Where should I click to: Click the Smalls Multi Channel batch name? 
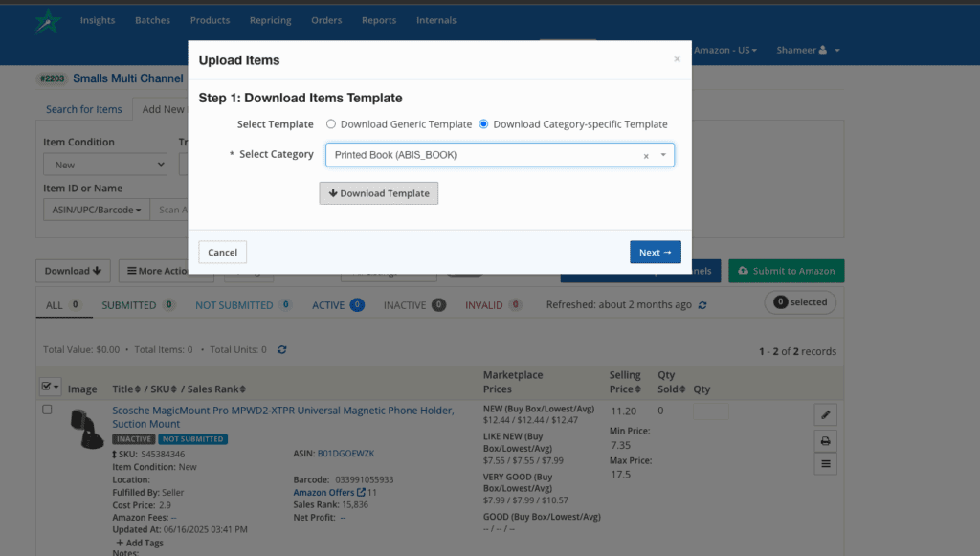pyautogui.click(x=128, y=78)
